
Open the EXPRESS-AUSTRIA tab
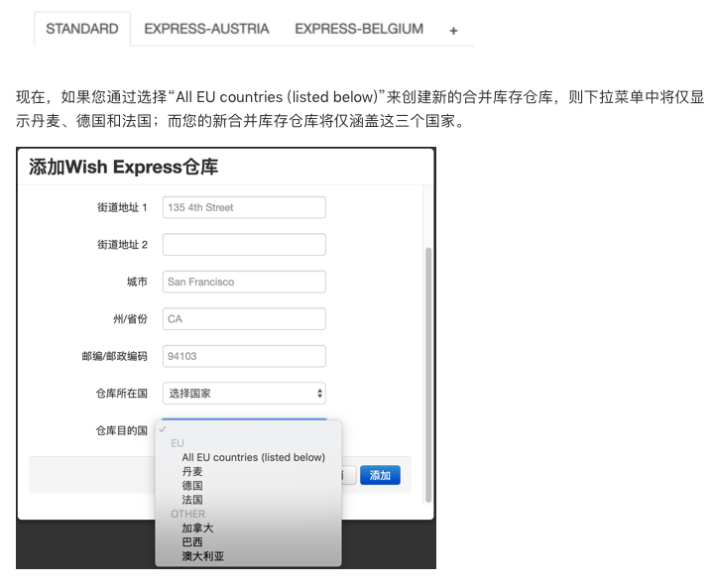tap(206, 29)
